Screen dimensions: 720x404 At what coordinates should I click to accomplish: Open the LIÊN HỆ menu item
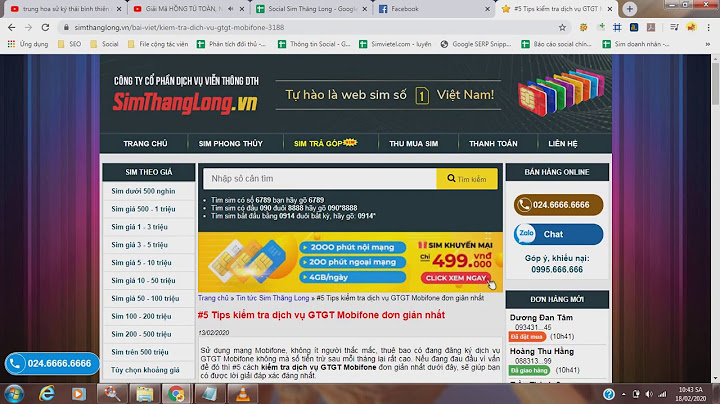tap(562, 144)
